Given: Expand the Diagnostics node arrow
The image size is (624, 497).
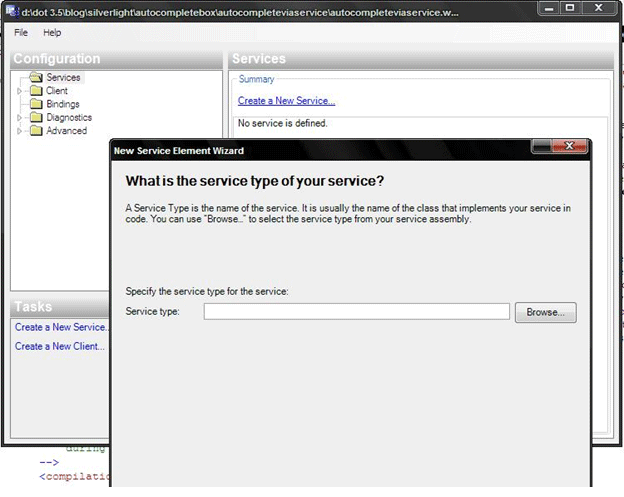Looking at the screenshot, I should (19, 118).
